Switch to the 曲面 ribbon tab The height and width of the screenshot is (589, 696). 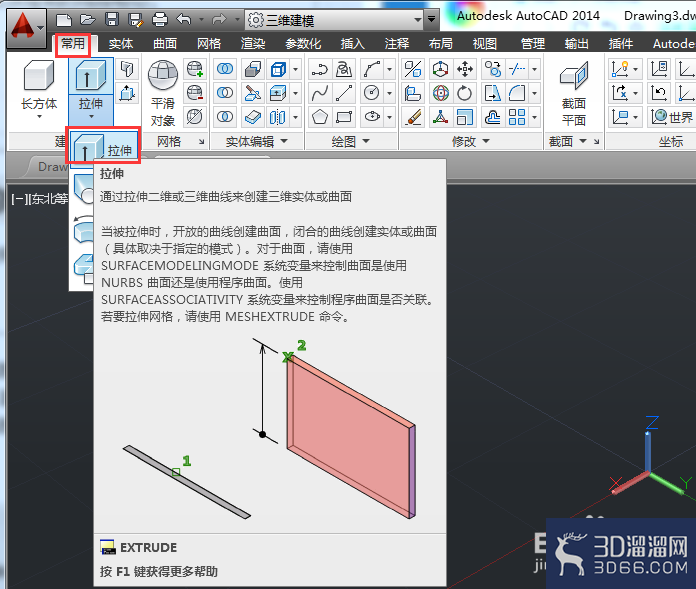point(165,43)
